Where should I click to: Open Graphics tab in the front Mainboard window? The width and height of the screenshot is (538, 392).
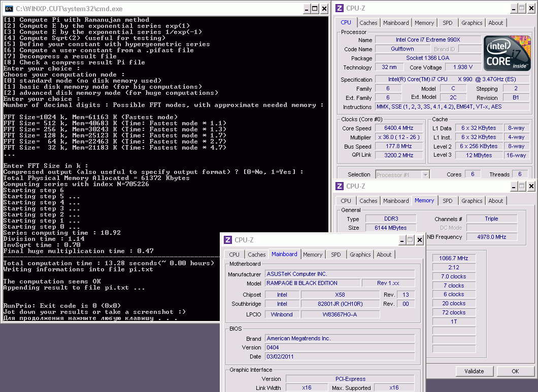coord(360,255)
